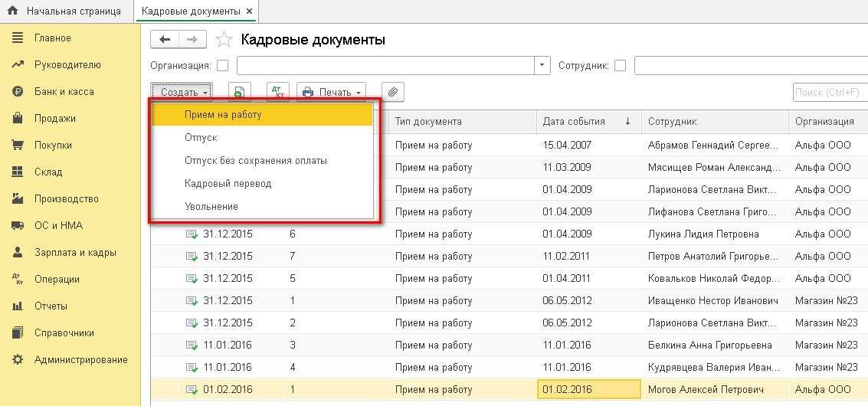Click the copy document icon in toolbar
Image resolution: width=868 pixels, height=406 pixels.
coord(239,93)
